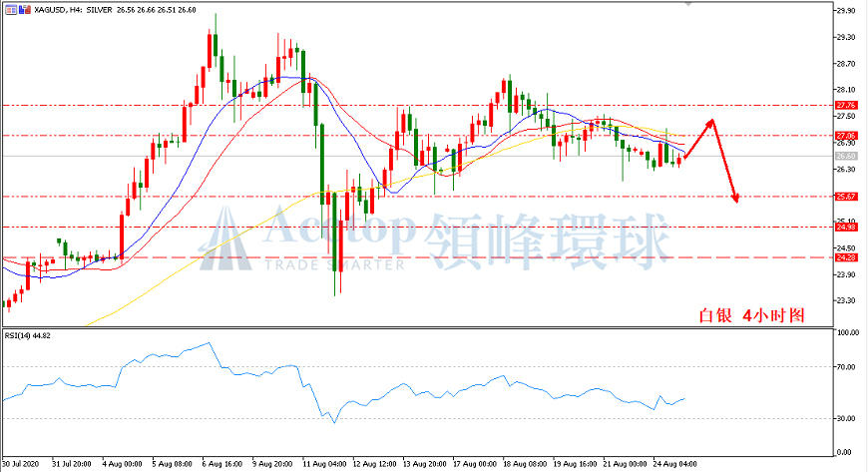The image size is (868, 472).
Task: Select the red 白银 4小时图 text label
Action: click(x=751, y=315)
